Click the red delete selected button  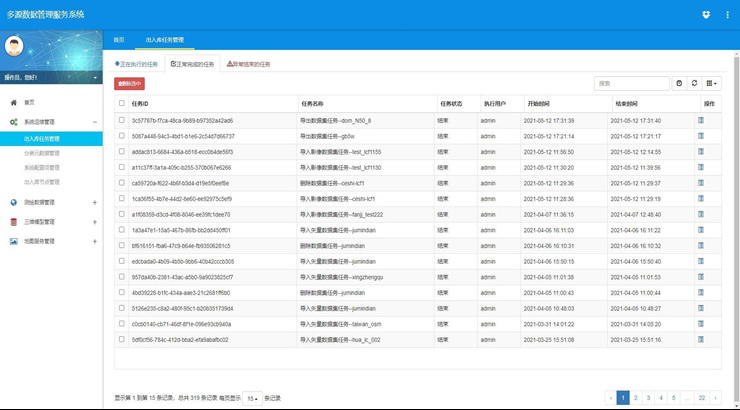click(x=130, y=84)
